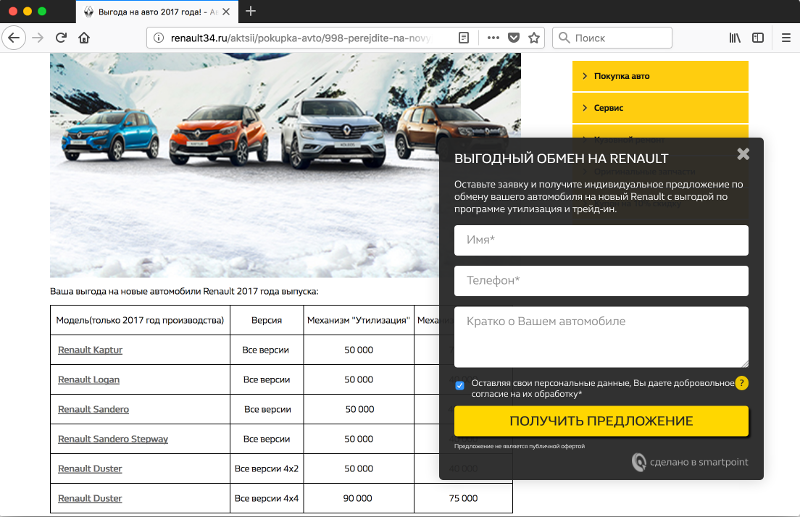The height and width of the screenshot is (517, 800).
Task: Save page to Pocket
Action: coord(514,37)
